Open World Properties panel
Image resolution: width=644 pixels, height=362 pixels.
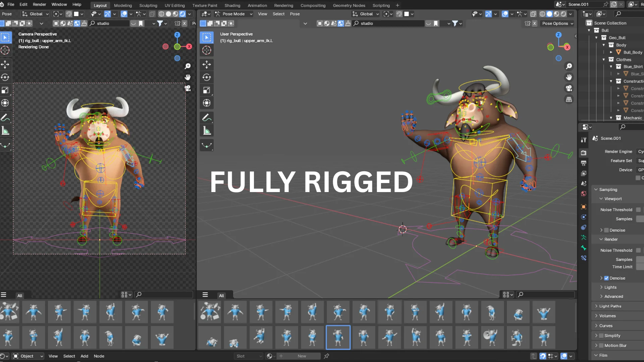tap(584, 193)
